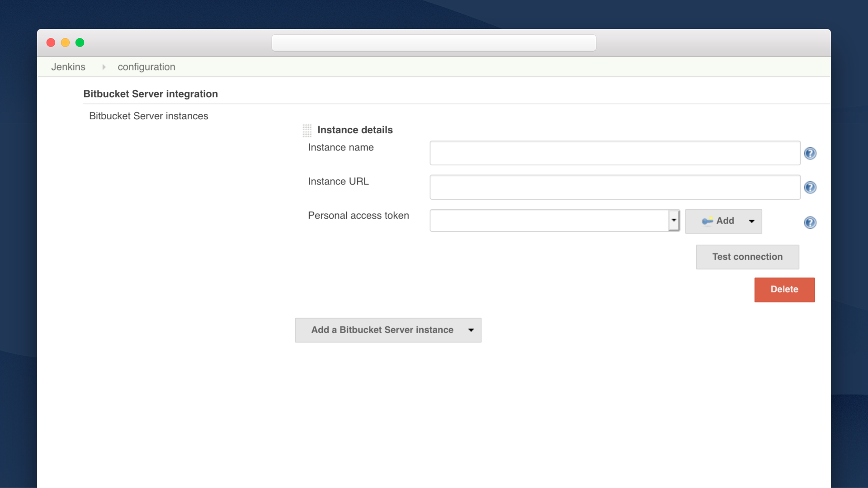
Task: Click the red close window button
Action: click(51, 42)
